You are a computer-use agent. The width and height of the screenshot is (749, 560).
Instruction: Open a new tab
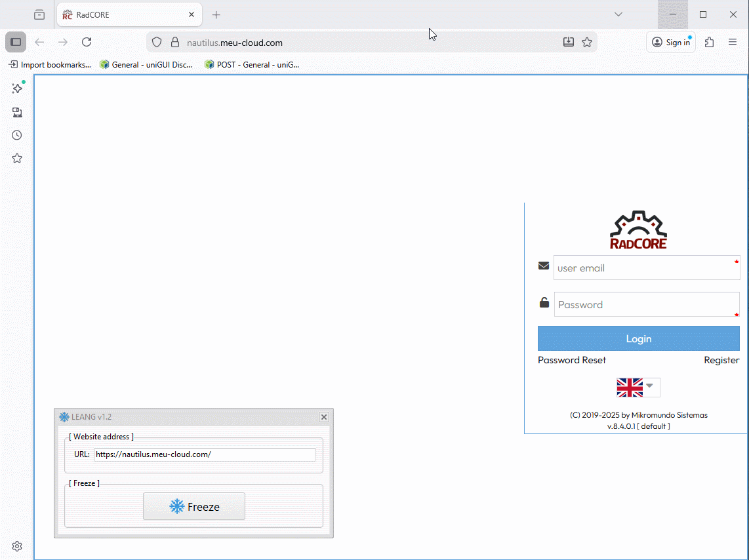pos(216,15)
